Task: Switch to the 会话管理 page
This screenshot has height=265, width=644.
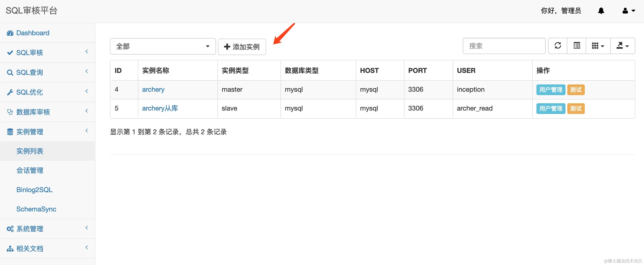Action: click(30, 170)
